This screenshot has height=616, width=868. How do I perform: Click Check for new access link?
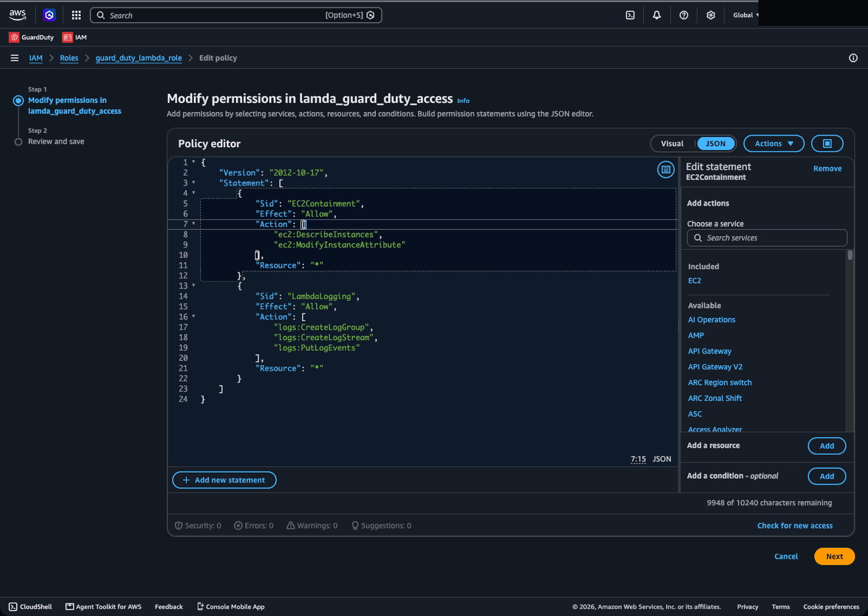click(795, 526)
